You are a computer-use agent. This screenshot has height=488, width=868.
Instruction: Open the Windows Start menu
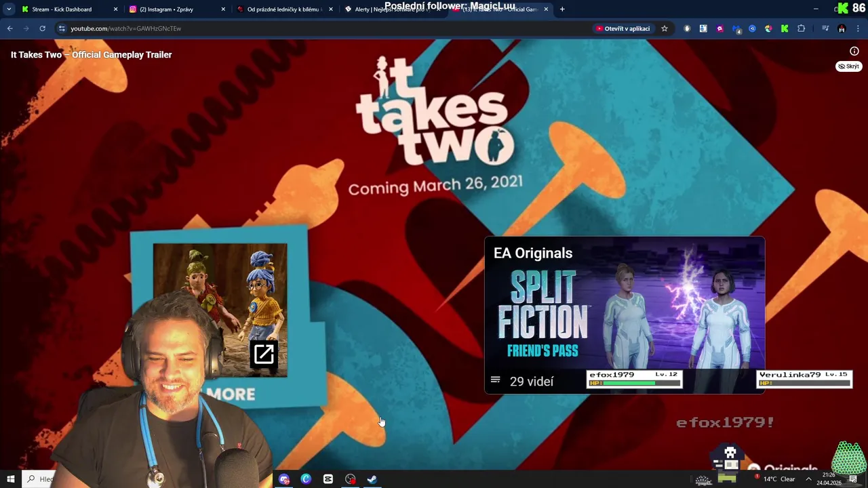(10, 479)
